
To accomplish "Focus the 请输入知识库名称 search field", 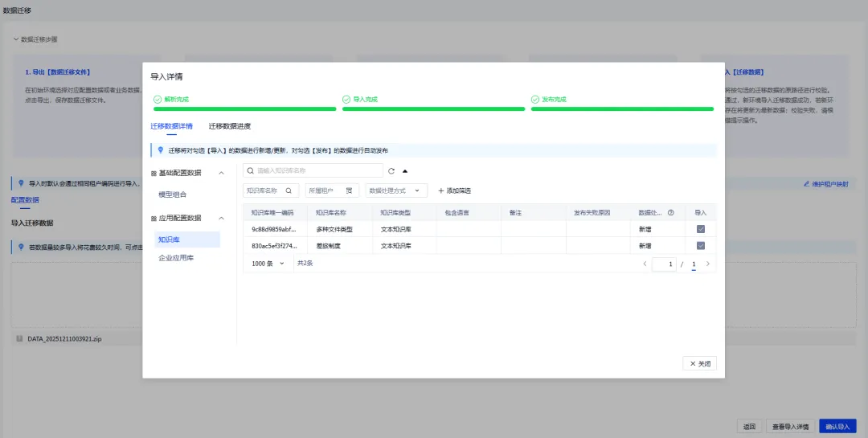I will (313, 170).
